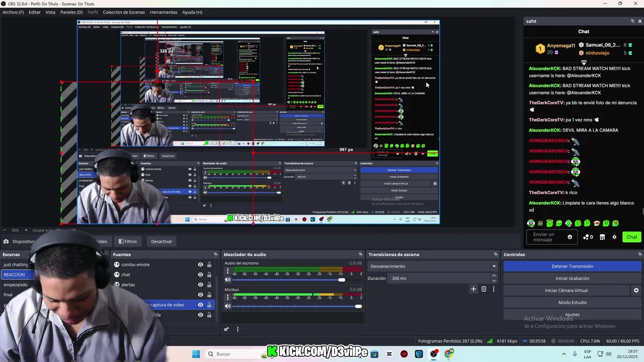Open Ayuda (H) menu
Viewport: 644px width, 362px height.
192,12
